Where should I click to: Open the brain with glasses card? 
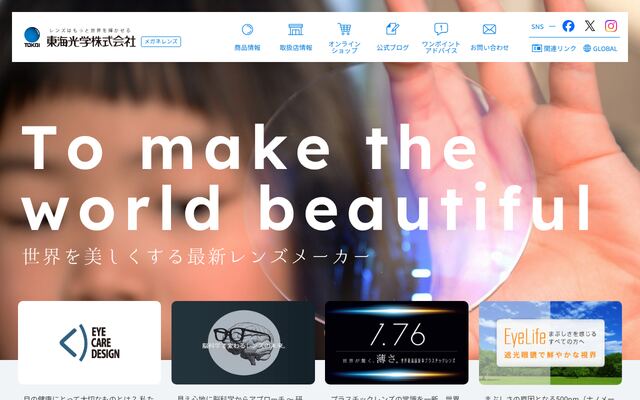[x=243, y=342]
